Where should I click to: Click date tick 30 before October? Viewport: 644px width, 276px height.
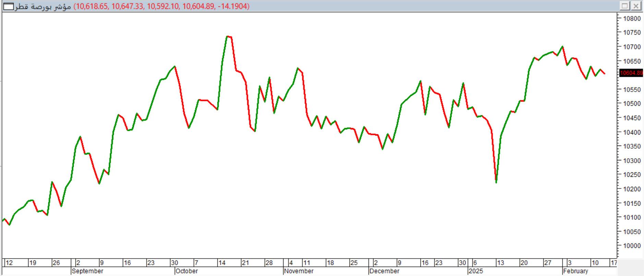(x=174, y=263)
